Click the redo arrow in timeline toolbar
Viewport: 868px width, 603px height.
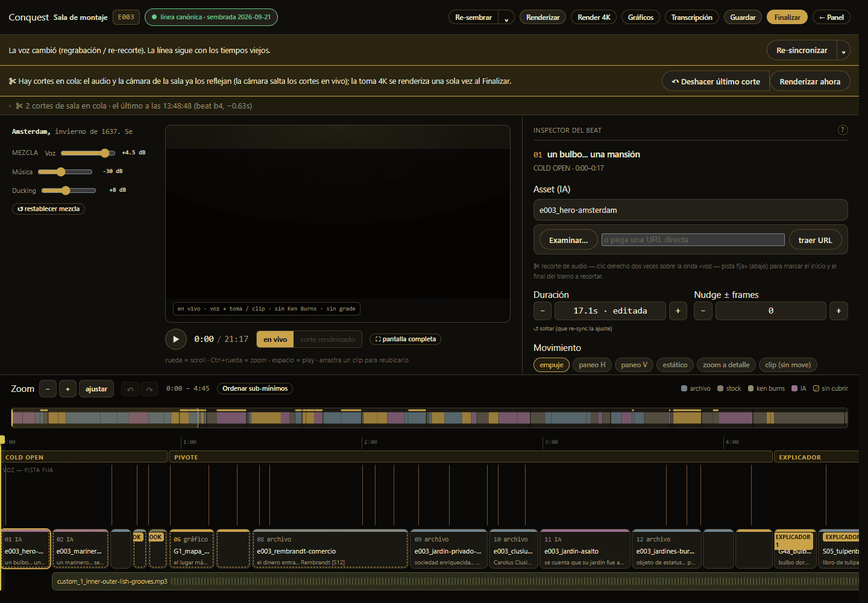click(x=149, y=389)
